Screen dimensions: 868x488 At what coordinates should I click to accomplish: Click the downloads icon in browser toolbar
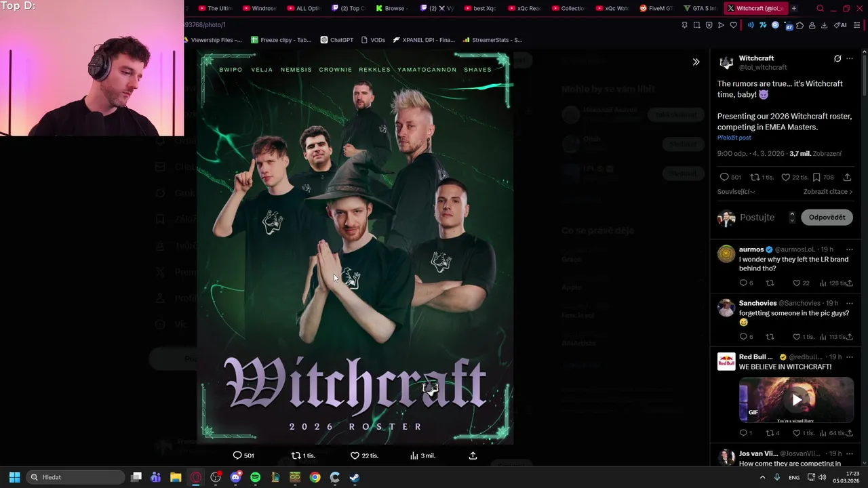coord(824,25)
